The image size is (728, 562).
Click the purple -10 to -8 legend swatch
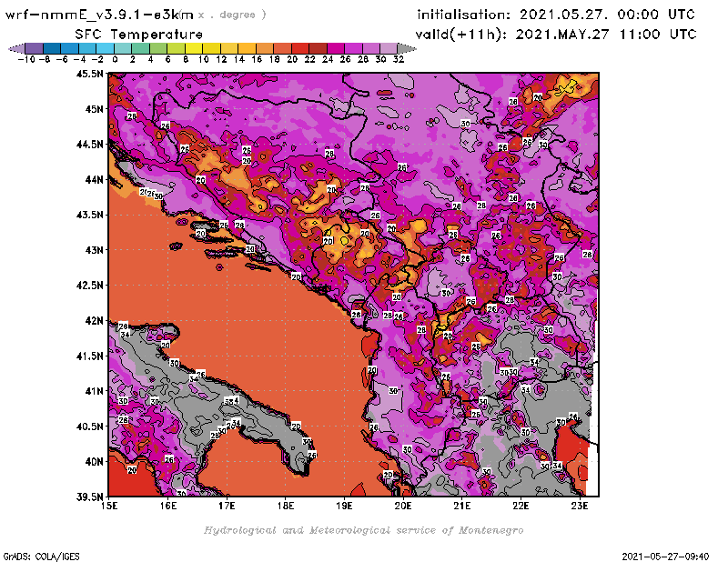tap(35, 48)
